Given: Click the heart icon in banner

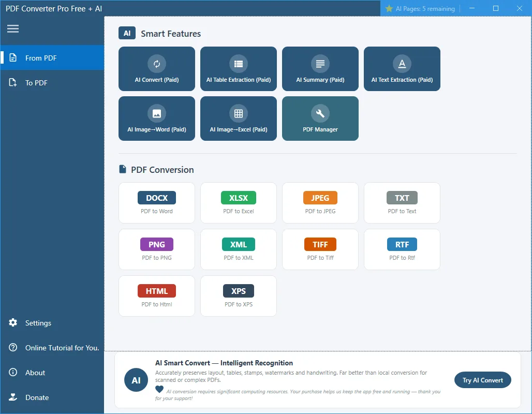Looking at the screenshot, I should click(x=159, y=389).
